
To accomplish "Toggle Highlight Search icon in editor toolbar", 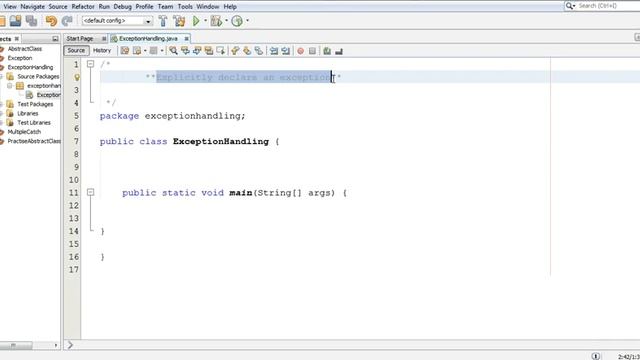I will tap(209, 51).
